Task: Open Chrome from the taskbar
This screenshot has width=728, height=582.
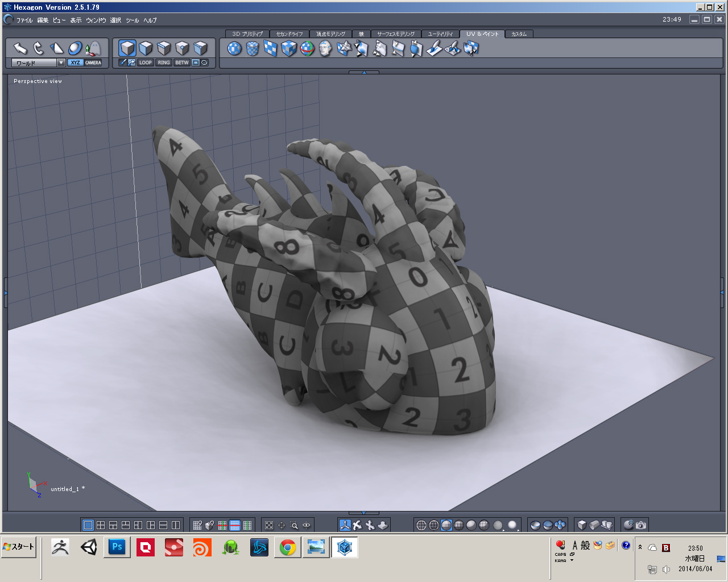Action: [x=288, y=547]
